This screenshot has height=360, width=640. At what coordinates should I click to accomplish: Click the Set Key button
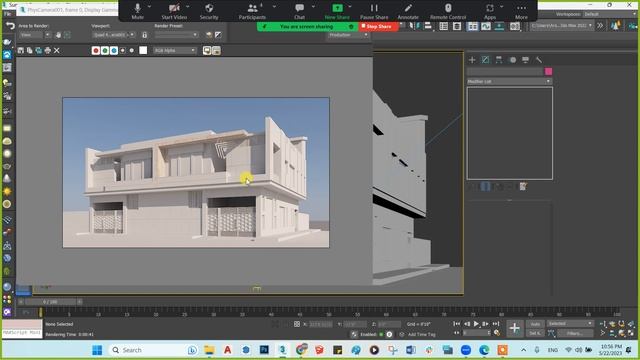535,333
